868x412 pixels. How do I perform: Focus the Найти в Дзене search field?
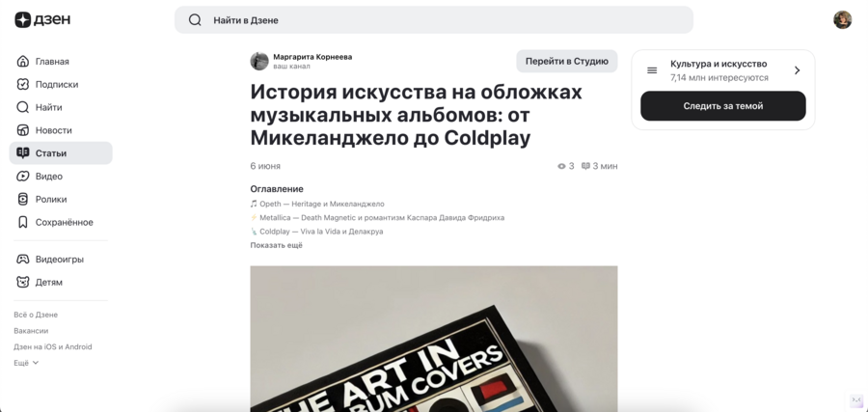434,20
